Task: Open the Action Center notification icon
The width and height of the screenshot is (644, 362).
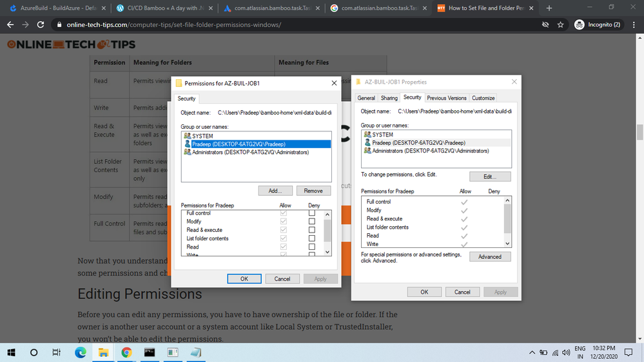Action: tap(629, 352)
